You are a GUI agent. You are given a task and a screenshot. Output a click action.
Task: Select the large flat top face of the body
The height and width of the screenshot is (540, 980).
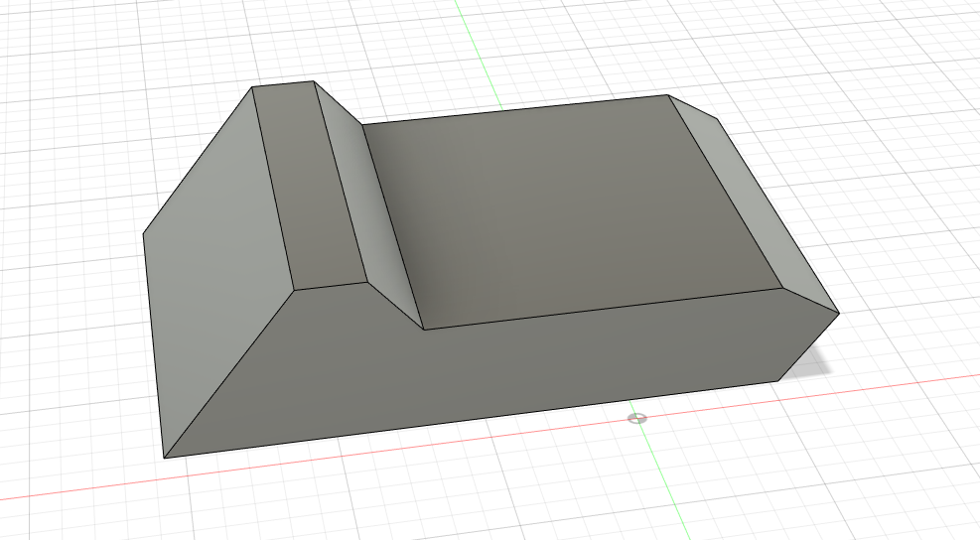(x=575, y=212)
